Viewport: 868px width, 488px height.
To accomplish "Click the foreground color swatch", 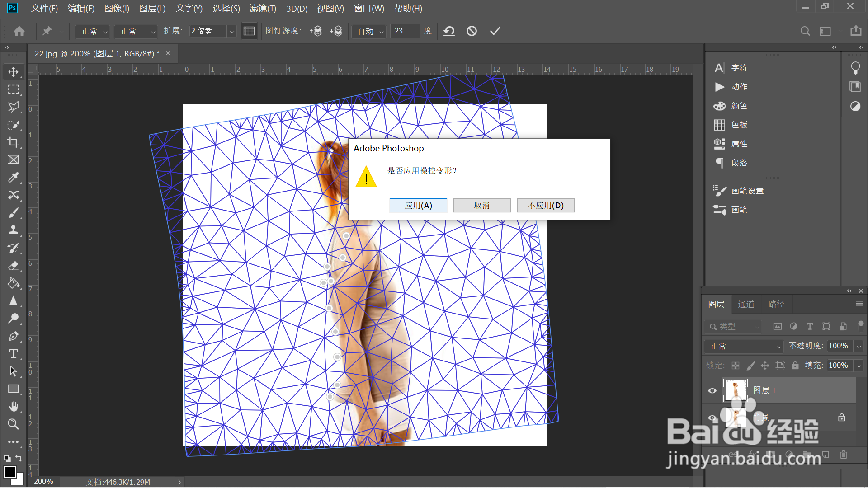I will click(x=10, y=472).
